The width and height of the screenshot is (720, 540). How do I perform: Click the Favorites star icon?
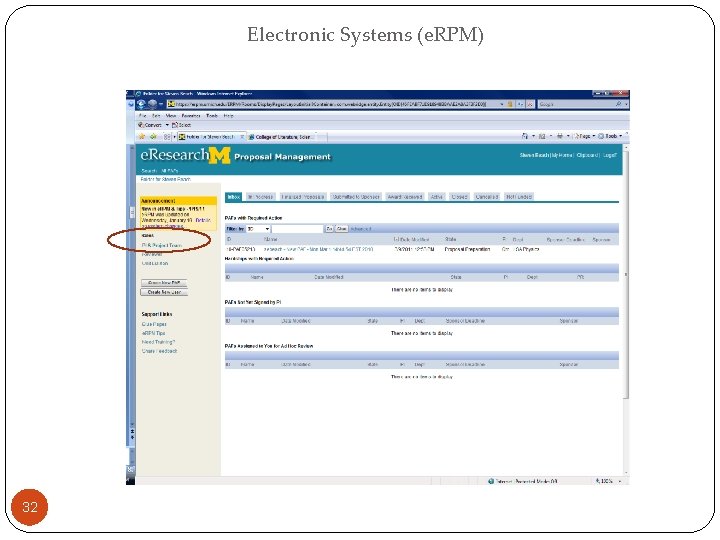[x=142, y=136]
